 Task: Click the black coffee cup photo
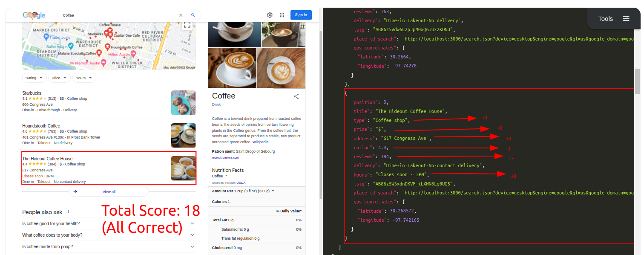pos(234,34)
